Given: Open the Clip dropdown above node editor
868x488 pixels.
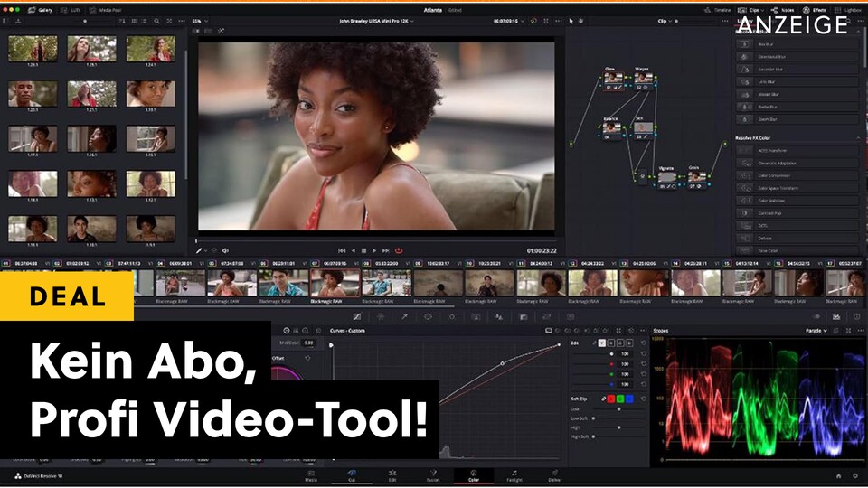Looking at the screenshot, I should tap(664, 20).
